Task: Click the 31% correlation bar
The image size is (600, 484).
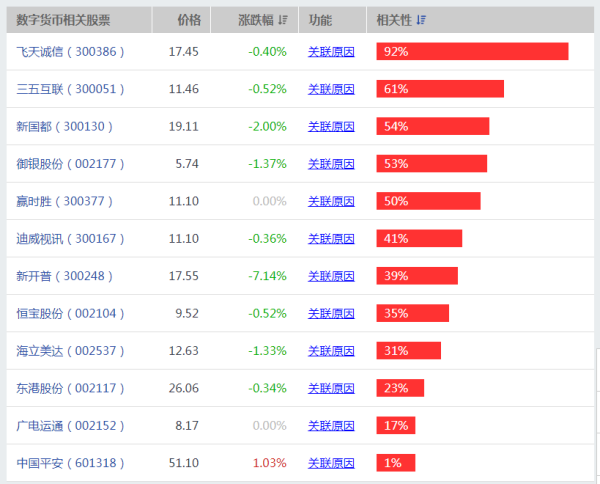Action: click(x=409, y=350)
